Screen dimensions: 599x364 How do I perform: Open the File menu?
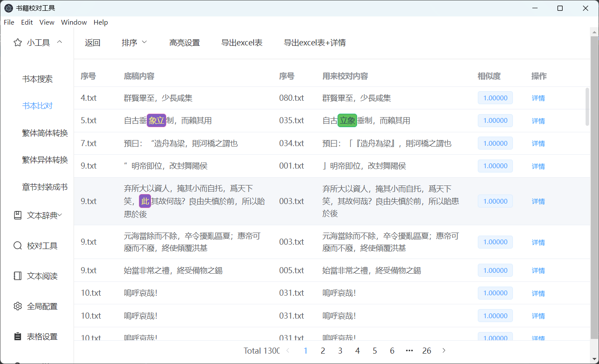[x=9, y=22]
